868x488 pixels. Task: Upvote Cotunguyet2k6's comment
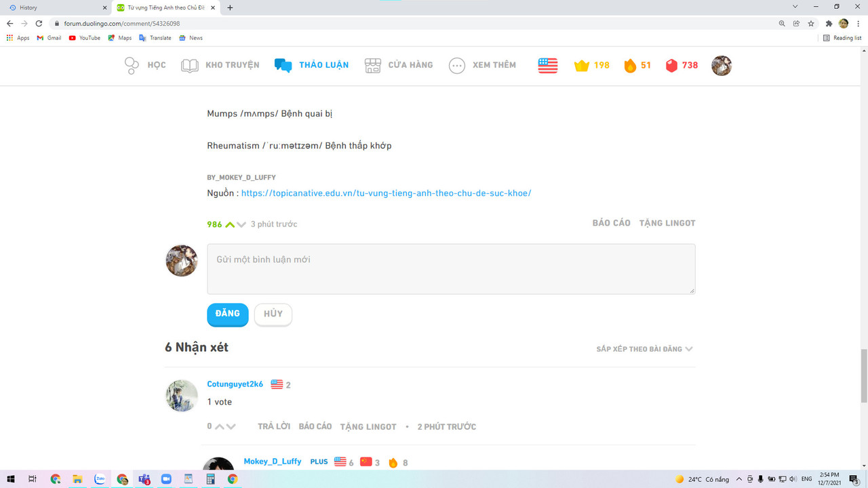219,427
